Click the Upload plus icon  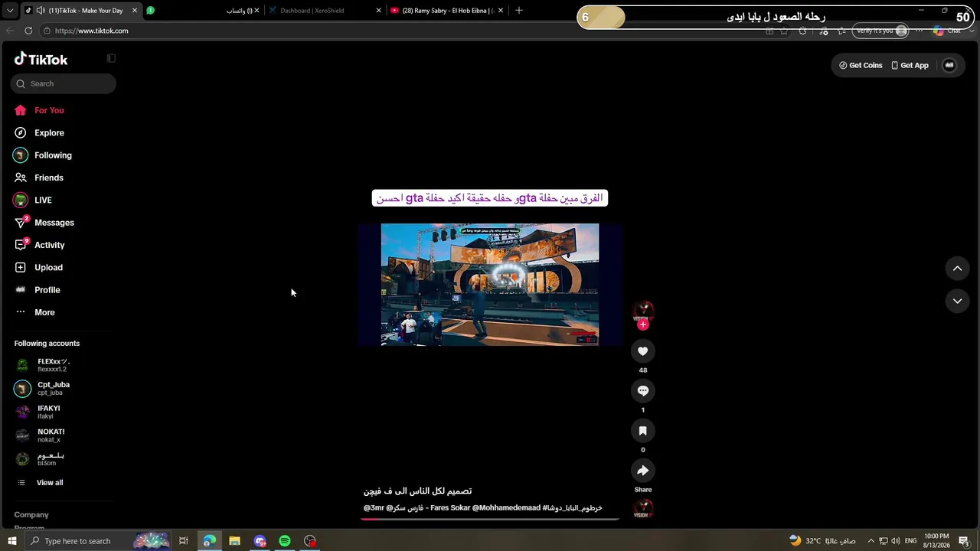tap(21, 268)
